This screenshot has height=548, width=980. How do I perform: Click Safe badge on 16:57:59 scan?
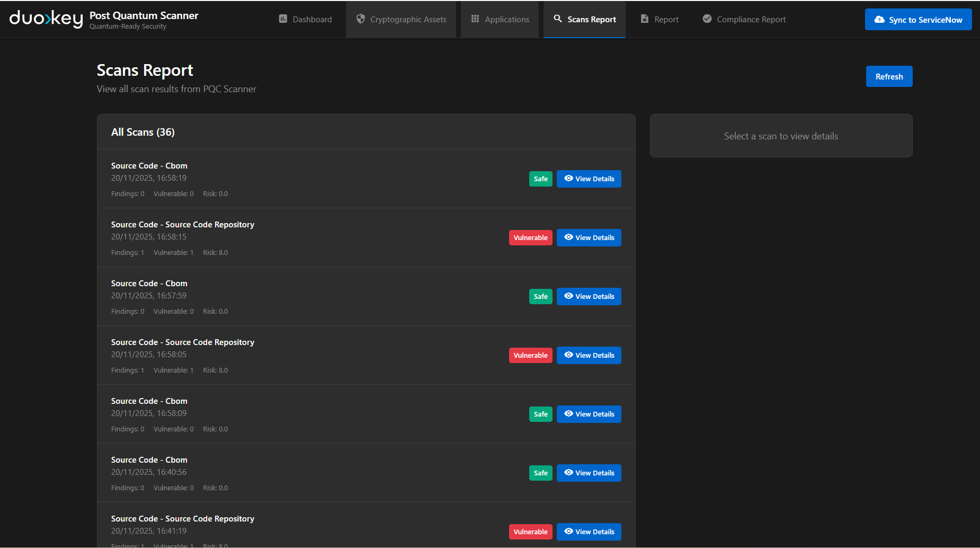(540, 296)
